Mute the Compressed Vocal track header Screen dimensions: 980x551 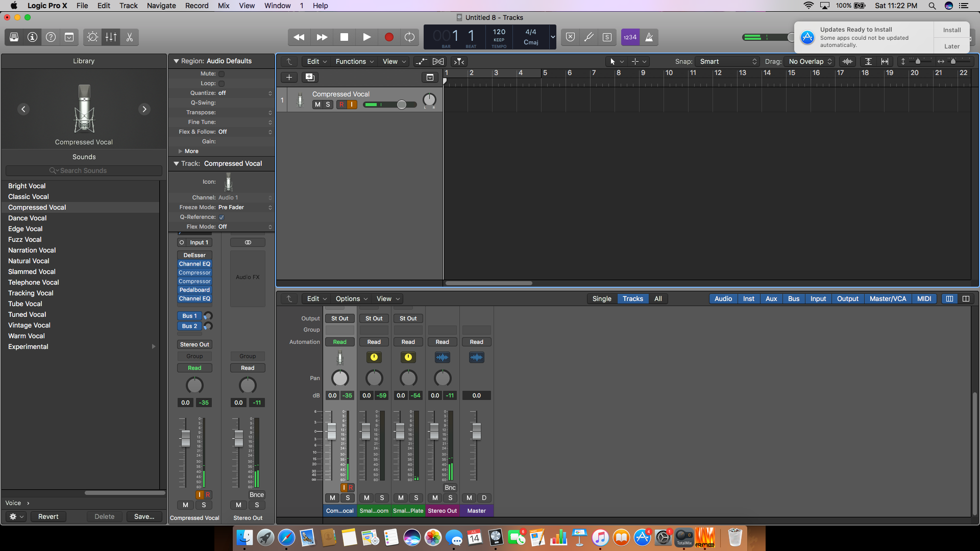click(317, 105)
